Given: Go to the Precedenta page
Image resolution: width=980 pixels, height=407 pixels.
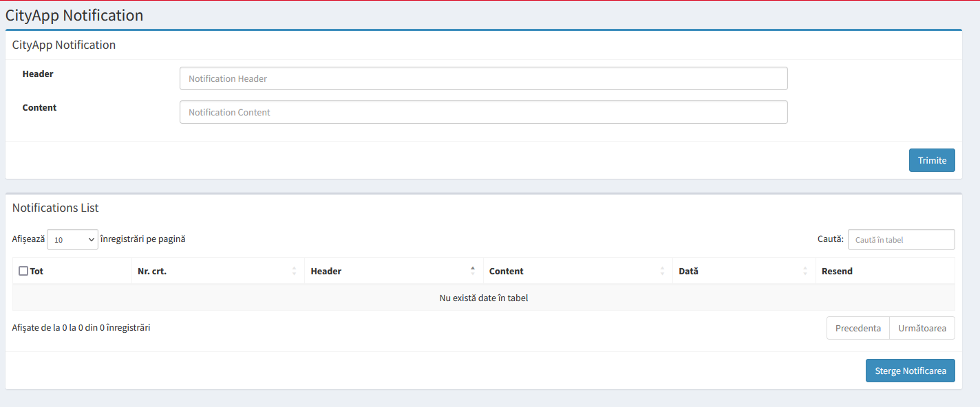Looking at the screenshot, I should click(x=857, y=328).
